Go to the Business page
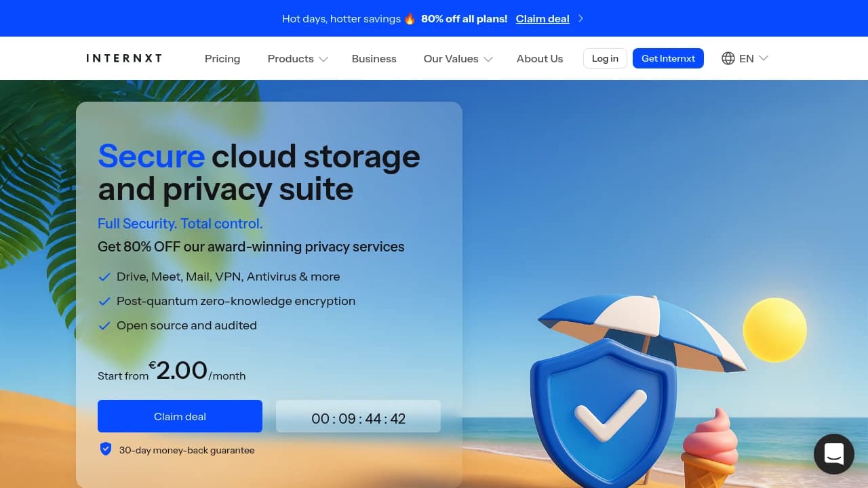This screenshot has height=488, width=868. click(x=374, y=59)
